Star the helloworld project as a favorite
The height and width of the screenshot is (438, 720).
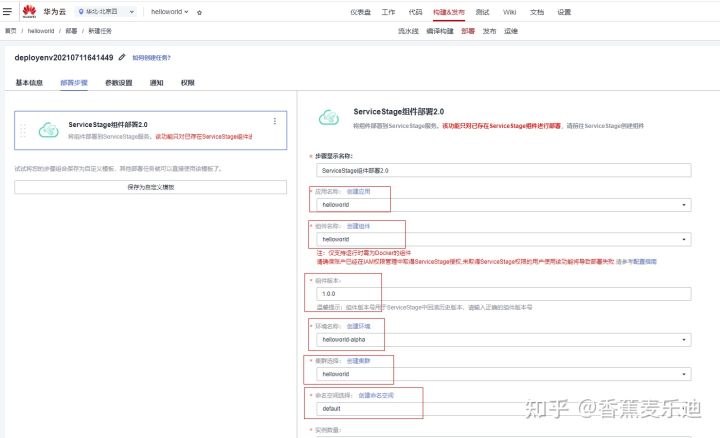(199, 12)
